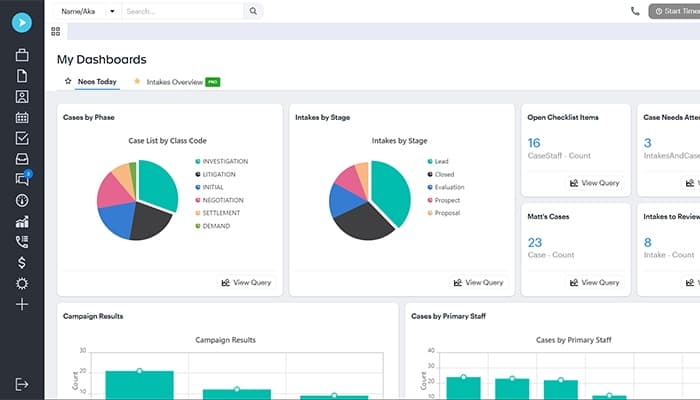Click the phone icon in top bar
This screenshot has height=400, width=700.
click(635, 11)
